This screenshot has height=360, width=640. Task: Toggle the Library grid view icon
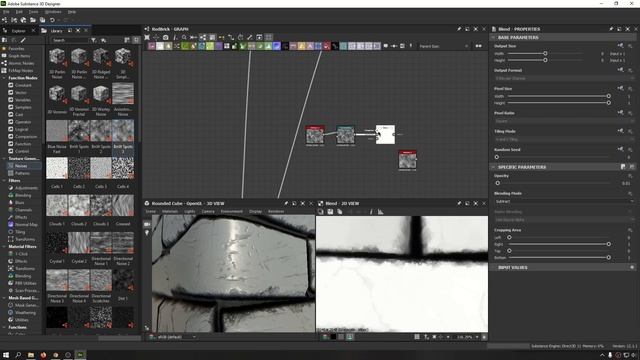(x=136, y=40)
